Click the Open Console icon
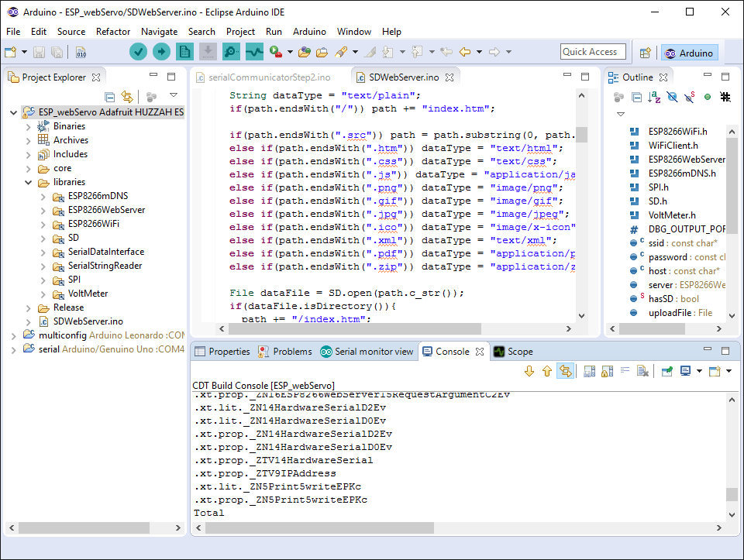Image resolution: width=744 pixels, height=560 pixels. [715, 371]
